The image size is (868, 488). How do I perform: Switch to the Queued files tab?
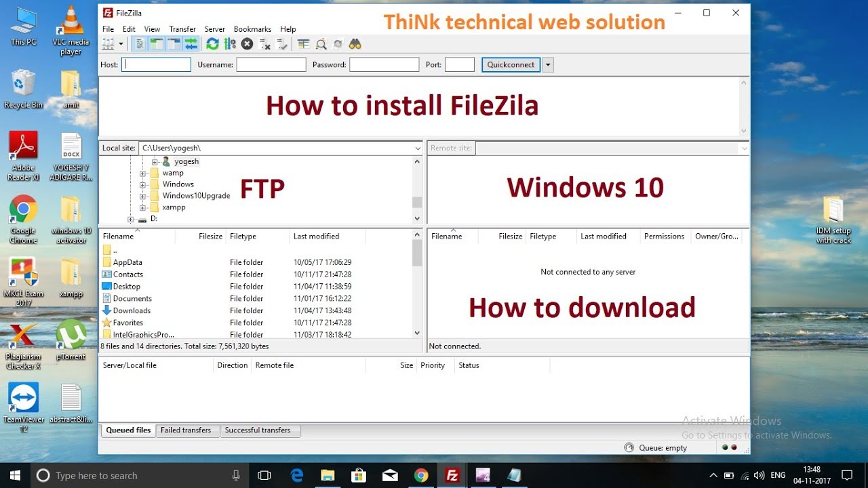pos(128,430)
